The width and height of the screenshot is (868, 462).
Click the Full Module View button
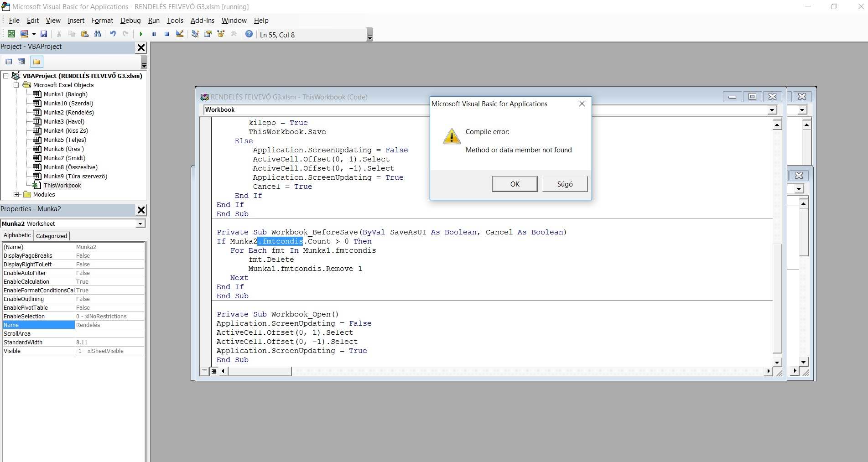pos(213,371)
